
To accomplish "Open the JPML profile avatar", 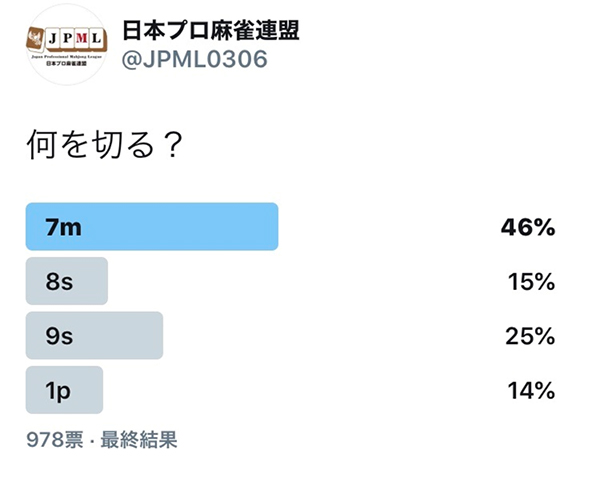I will click(x=66, y=44).
